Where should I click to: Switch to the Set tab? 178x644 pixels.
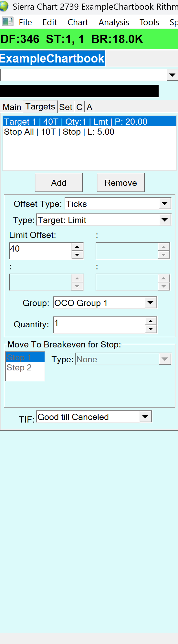(x=66, y=107)
